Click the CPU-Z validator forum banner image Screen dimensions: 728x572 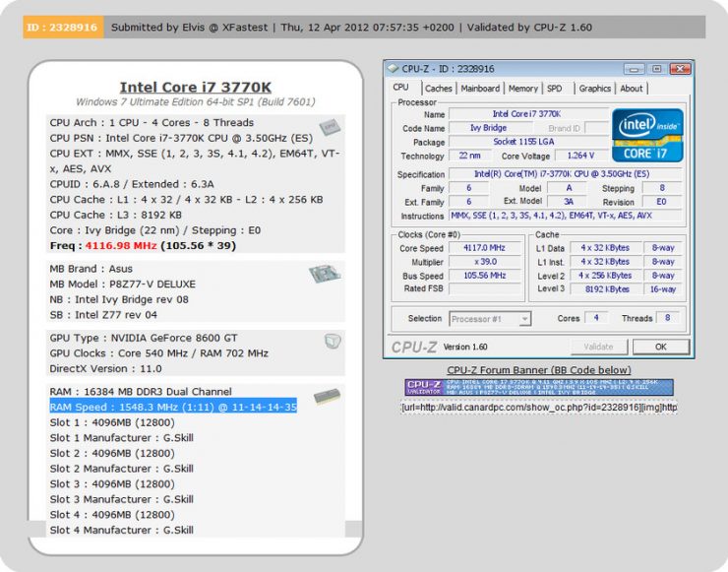[x=538, y=388]
